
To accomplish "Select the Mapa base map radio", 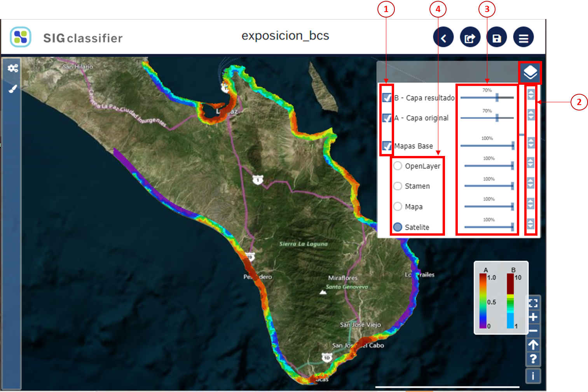I will 398,206.
